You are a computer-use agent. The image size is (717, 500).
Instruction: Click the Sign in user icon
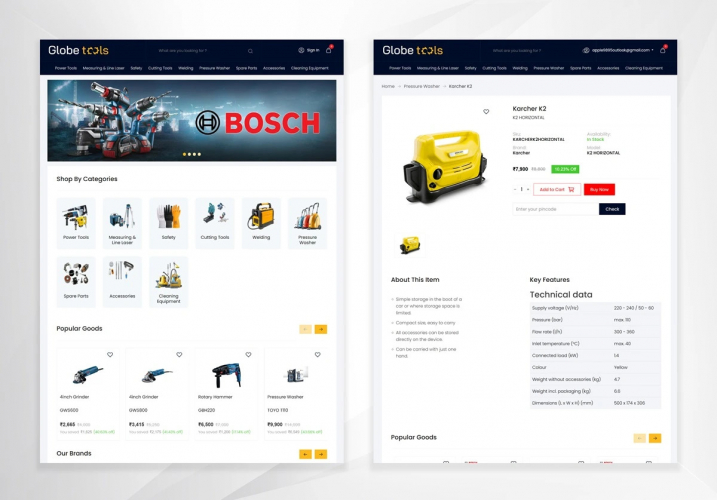(301, 50)
